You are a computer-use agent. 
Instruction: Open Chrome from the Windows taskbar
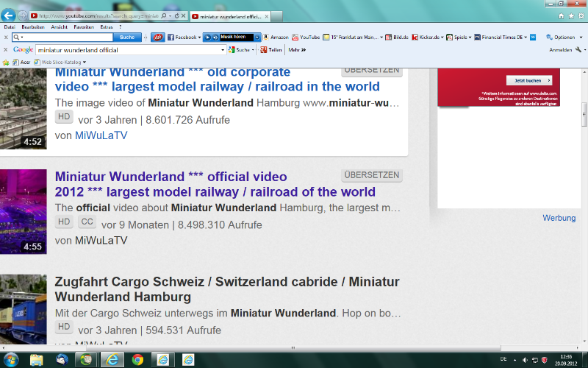point(137,359)
